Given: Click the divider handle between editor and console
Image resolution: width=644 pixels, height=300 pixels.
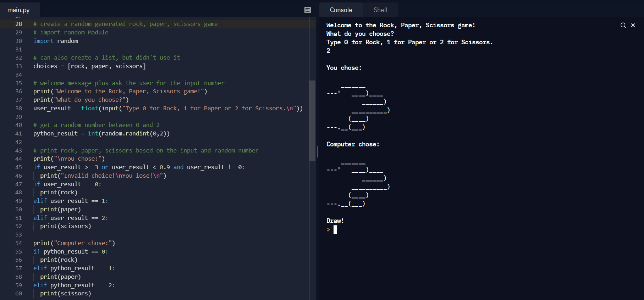Looking at the screenshot, I should pos(317,152).
